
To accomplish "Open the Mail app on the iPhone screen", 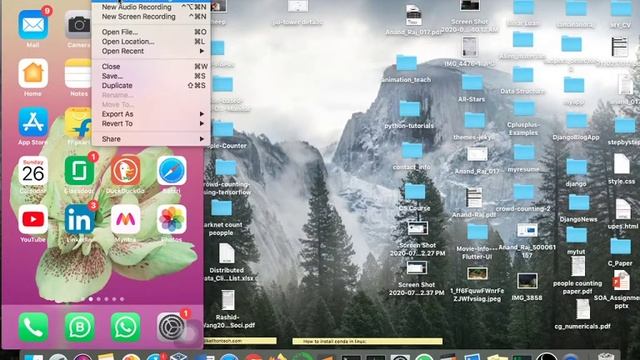I will coord(33,25).
